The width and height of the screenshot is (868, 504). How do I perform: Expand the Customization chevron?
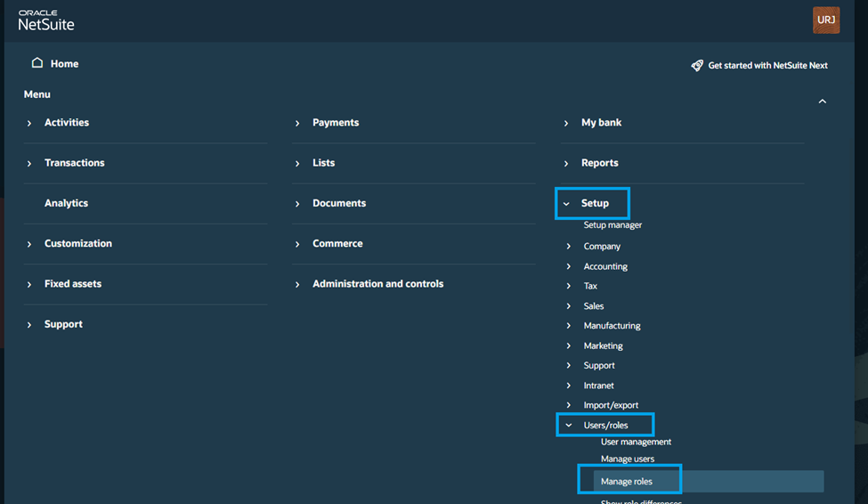(29, 244)
